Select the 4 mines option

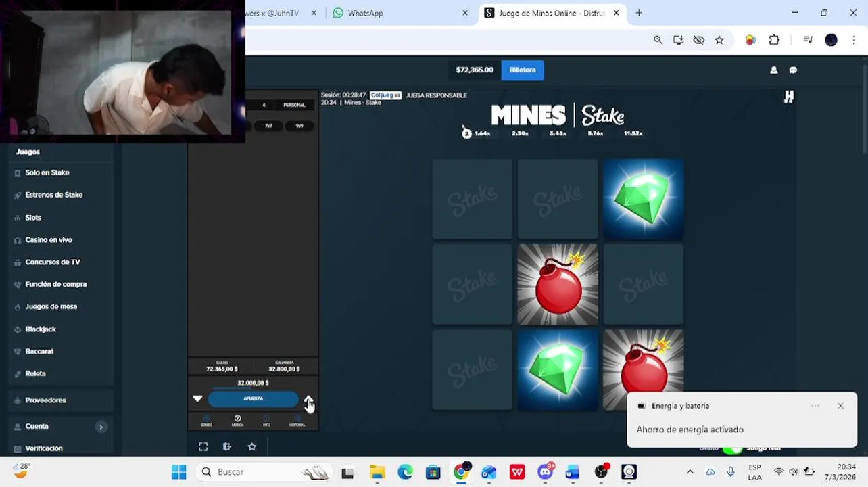(264, 105)
